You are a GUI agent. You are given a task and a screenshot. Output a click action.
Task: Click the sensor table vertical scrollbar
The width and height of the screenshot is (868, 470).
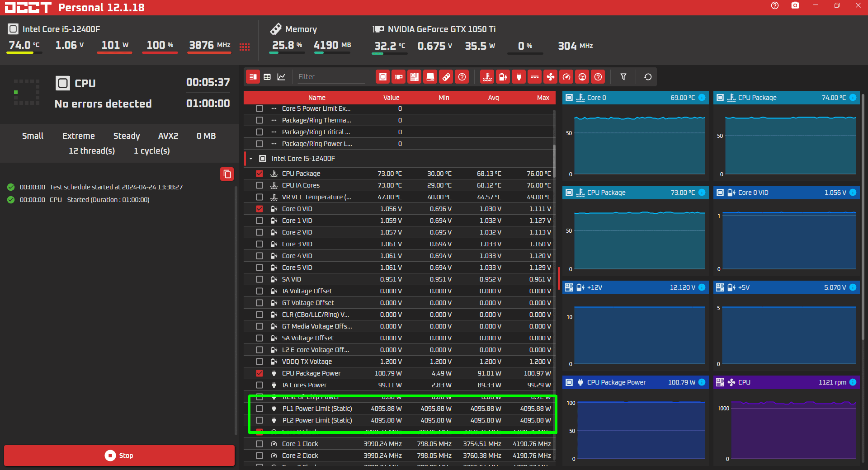pos(554,160)
